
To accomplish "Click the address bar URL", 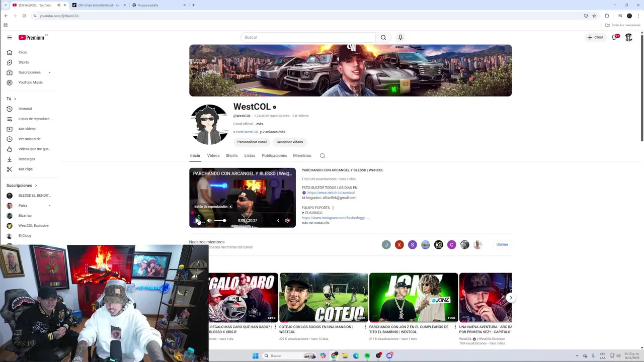I will [x=59, y=16].
